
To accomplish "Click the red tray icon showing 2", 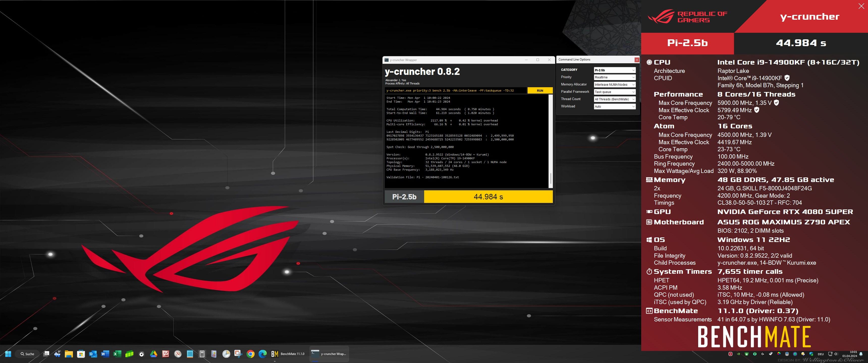I will pos(730,354).
